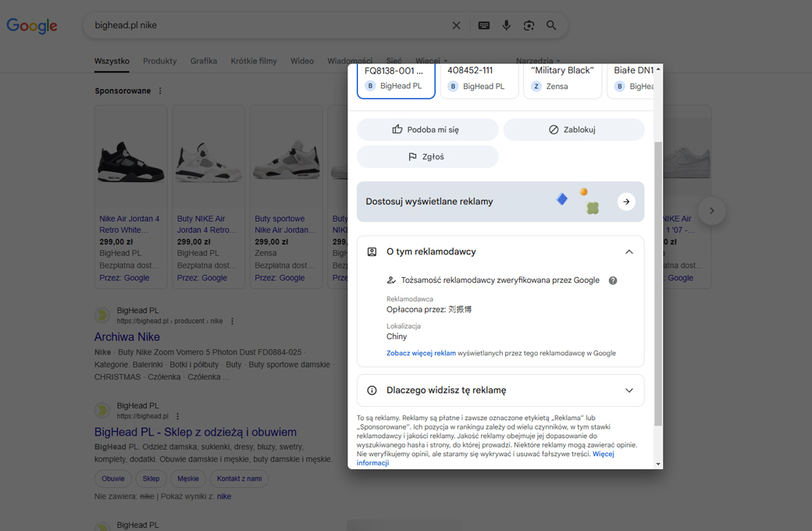Open Google Lens image search icon

tap(529, 26)
